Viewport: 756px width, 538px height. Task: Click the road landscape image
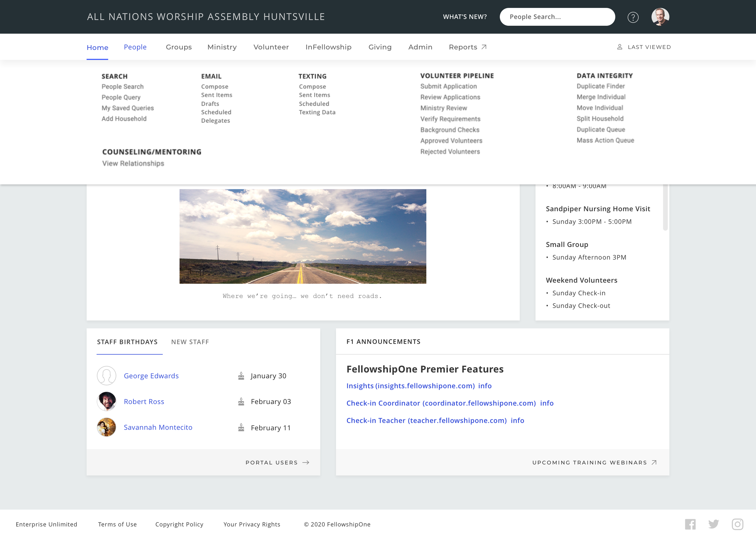(x=302, y=236)
